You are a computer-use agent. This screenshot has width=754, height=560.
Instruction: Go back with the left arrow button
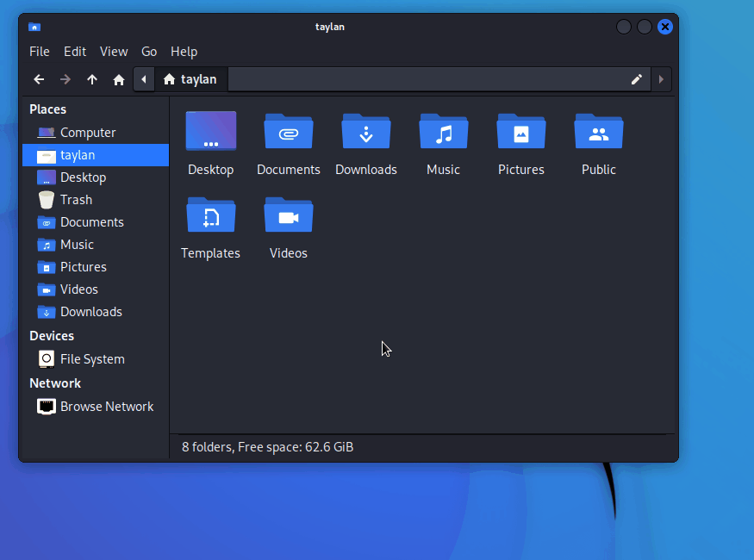[39, 79]
